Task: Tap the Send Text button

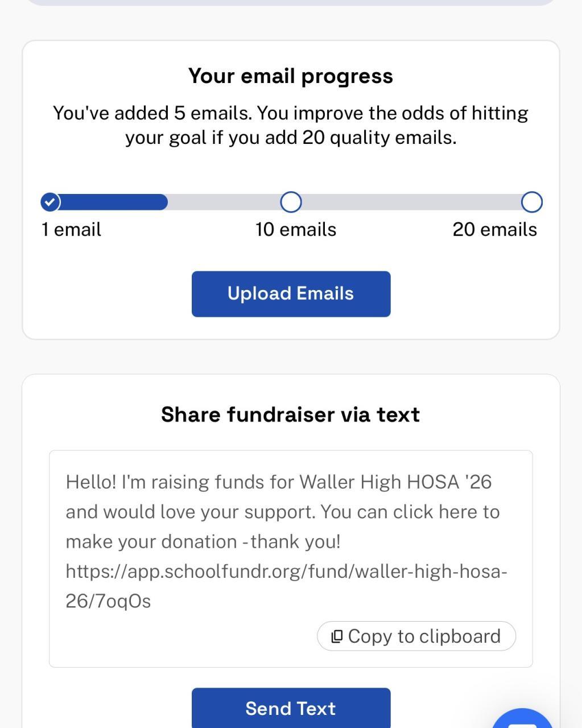Action: coord(291,708)
